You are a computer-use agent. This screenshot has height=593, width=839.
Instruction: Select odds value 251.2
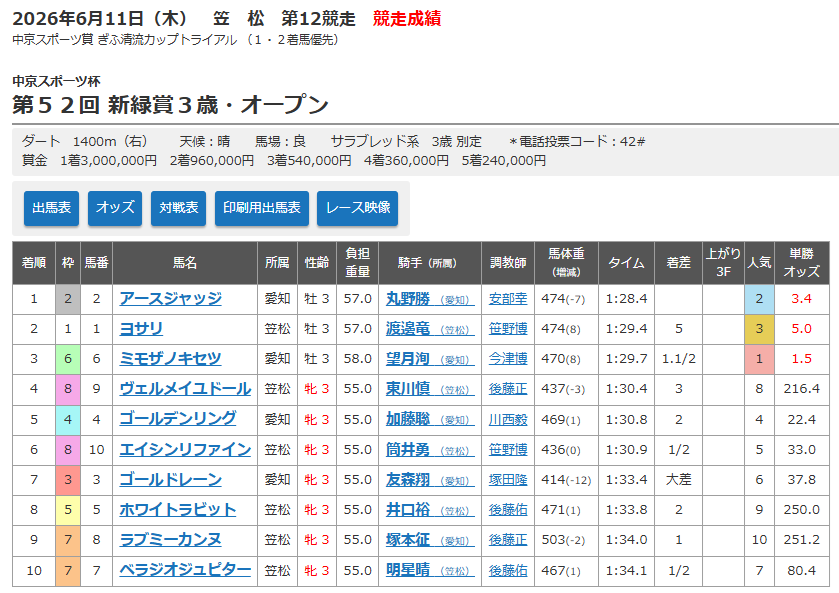click(x=802, y=540)
